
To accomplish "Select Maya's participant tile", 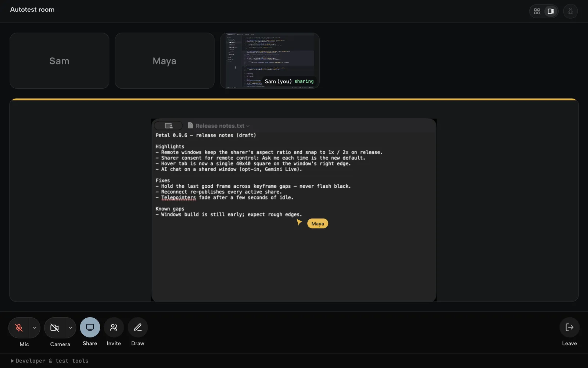I will click(165, 61).
